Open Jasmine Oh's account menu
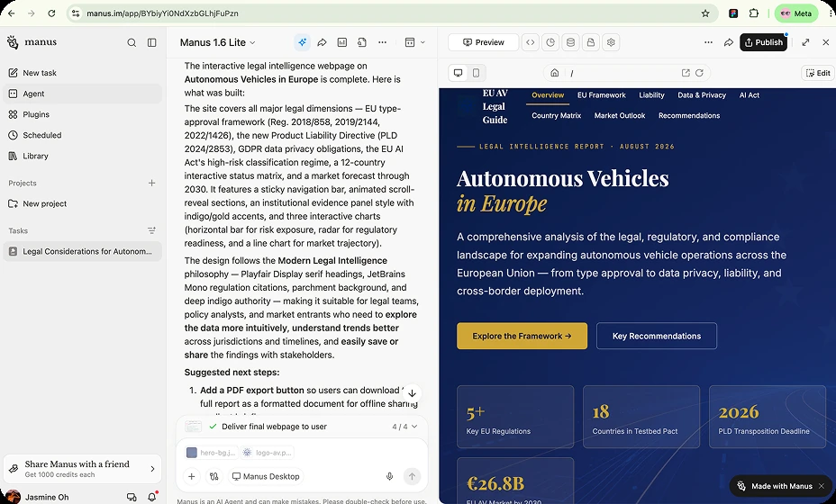The height and width of the screenshot is (504, 836). click(39, 497)
